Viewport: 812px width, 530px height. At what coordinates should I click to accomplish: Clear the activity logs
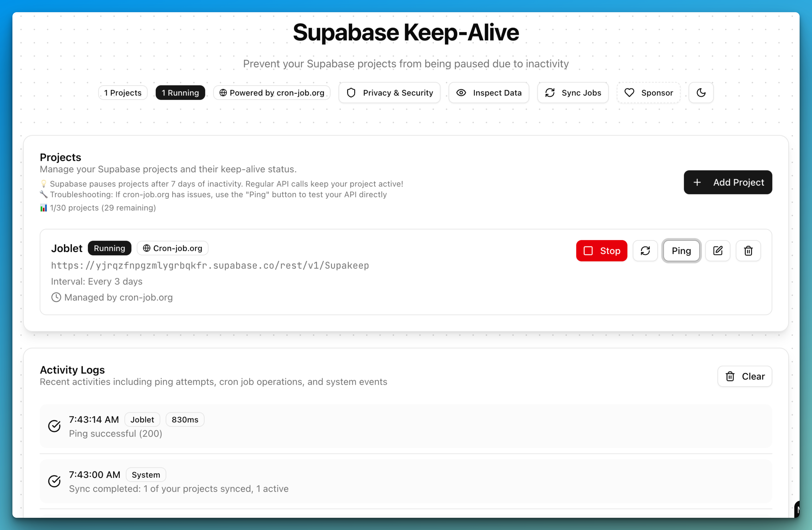click(745, 376)
